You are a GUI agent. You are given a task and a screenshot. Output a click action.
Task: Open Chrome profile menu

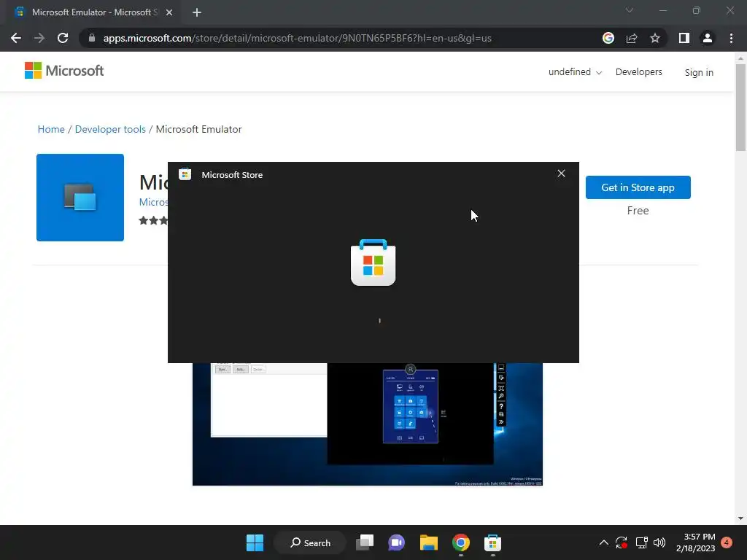point(708,38)
